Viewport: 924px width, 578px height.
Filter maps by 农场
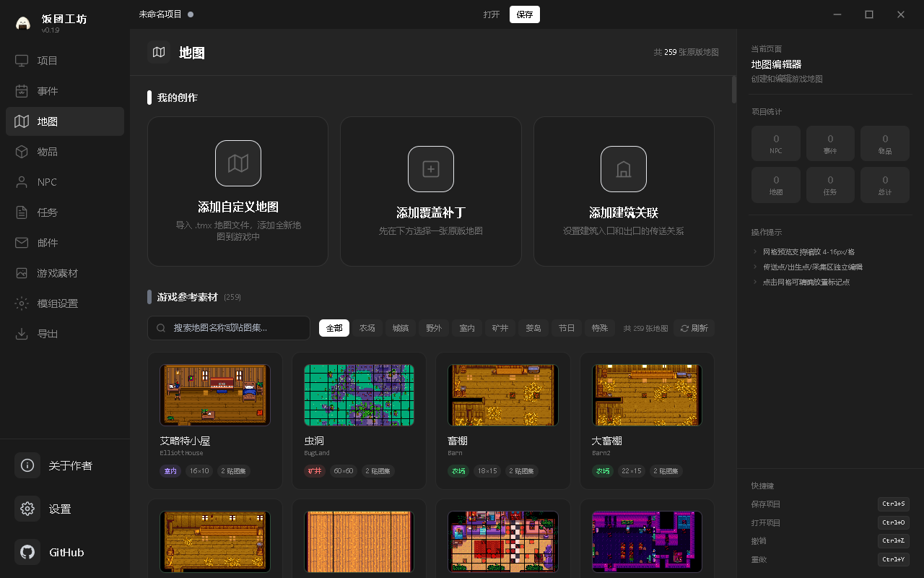[x=367, y=328]
